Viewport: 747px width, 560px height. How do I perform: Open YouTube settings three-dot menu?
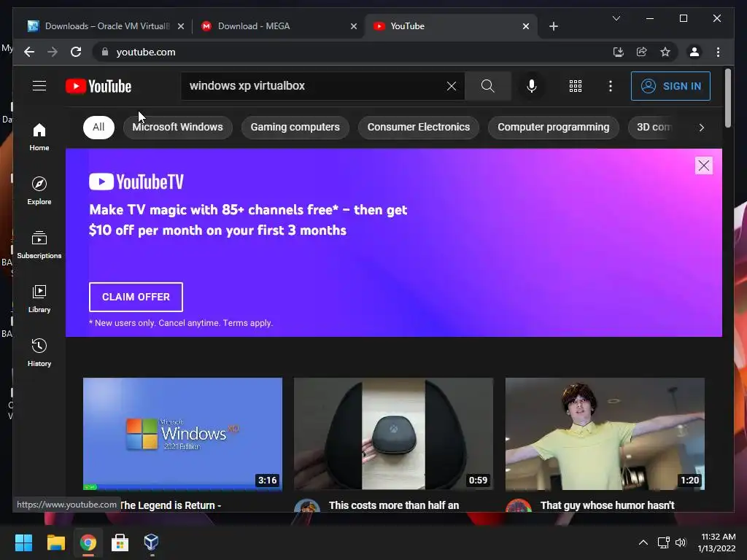(x=611, y=86)
